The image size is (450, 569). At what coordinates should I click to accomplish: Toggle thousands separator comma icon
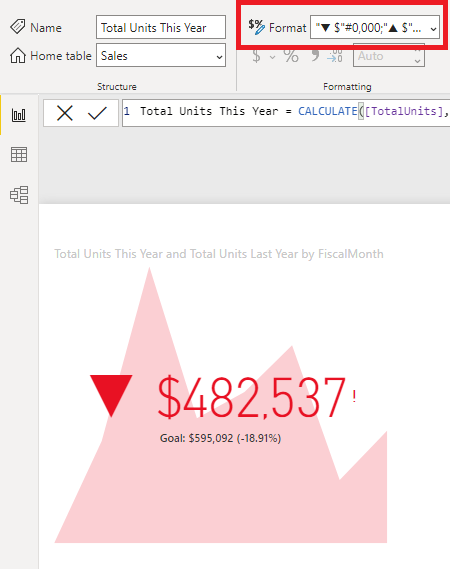(x=315, y=55)
